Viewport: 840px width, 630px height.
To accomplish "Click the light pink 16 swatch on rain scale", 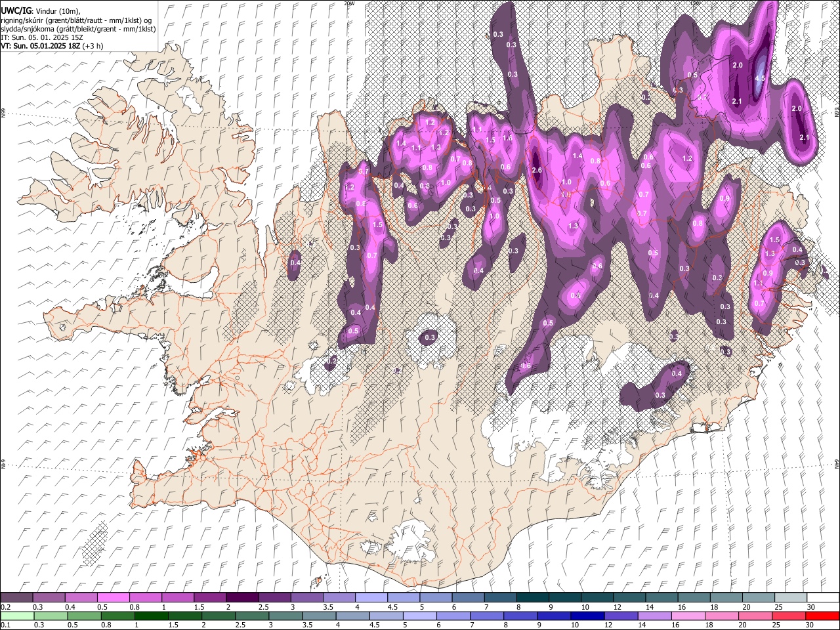I will click(688, 616).
